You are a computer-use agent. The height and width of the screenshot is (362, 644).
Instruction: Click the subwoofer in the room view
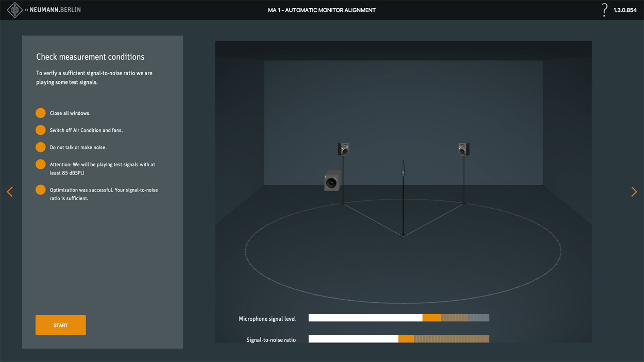(x=332, y=181)
